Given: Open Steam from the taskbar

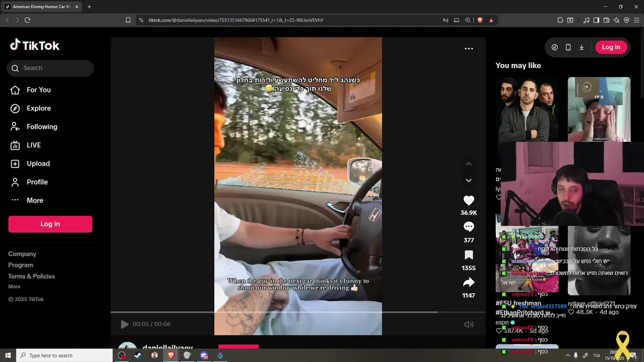Looking at the screenshot, I should pyautogui.click(x=137, y=355).
